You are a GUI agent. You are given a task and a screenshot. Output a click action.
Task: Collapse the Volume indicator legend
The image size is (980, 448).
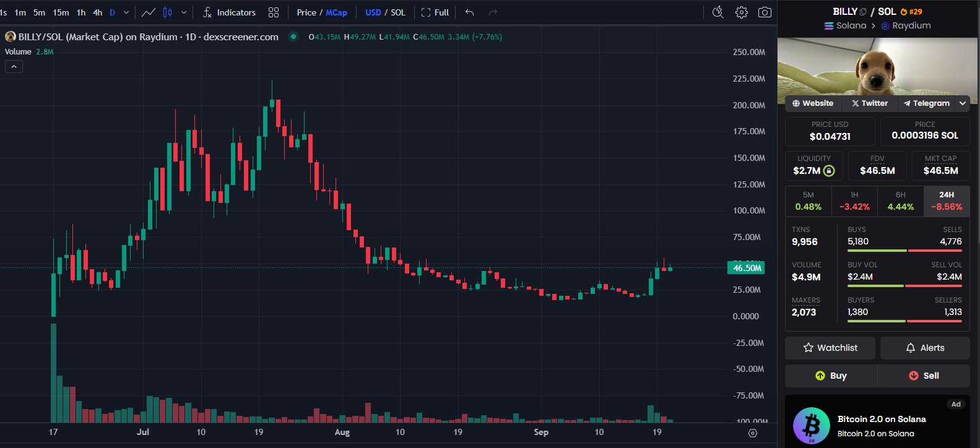coord(14,66)
